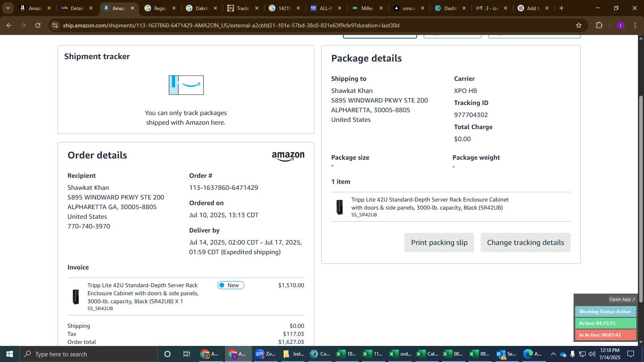644x362 pixels.
Task: Click the Open App link in tracker widget
Action: [622, 299]
